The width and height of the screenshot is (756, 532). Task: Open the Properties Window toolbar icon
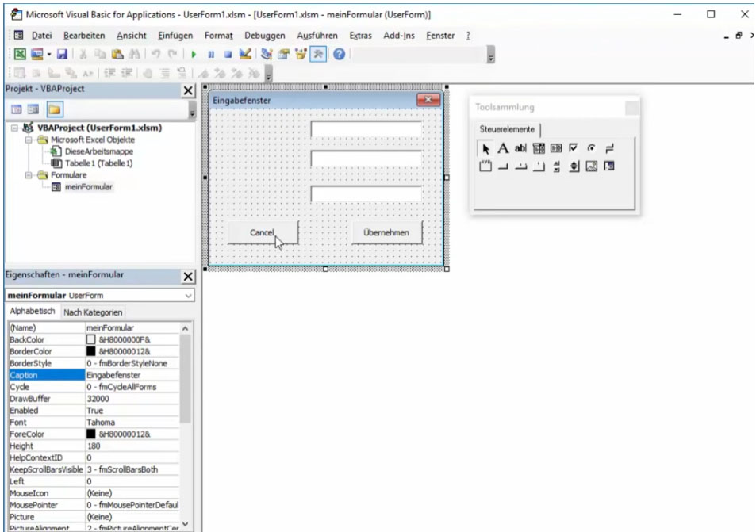point(283,54)
